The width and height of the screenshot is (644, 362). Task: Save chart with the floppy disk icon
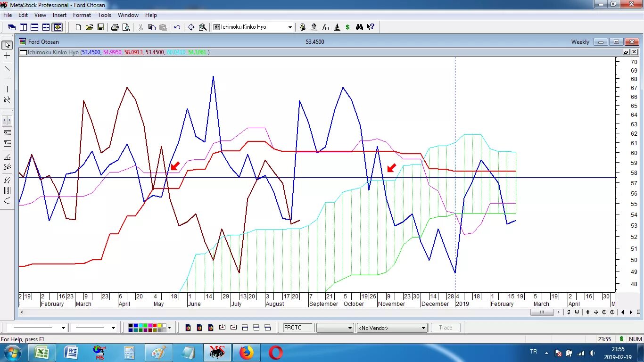(x=101, y=27)
